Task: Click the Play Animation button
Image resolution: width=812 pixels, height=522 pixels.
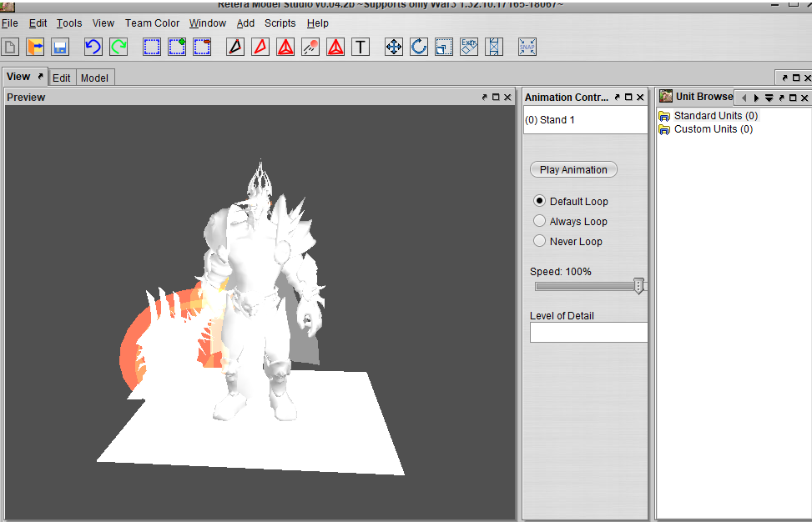Action: (573, 169)
